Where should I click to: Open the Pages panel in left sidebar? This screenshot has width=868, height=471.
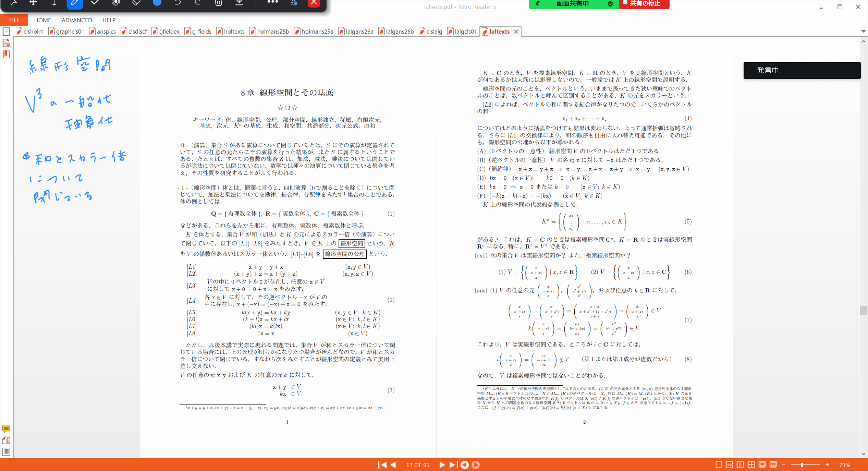pyautogui.click(x=6, y=32)
